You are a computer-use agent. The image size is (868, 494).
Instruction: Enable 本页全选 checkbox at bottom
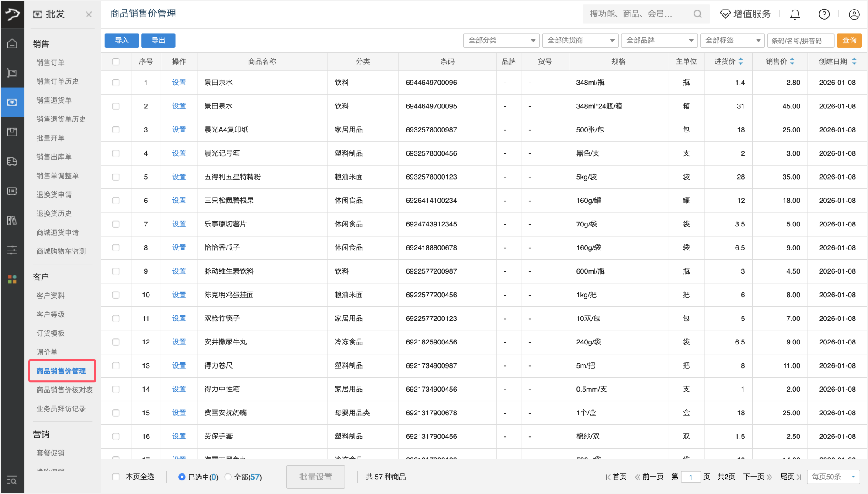116,477
